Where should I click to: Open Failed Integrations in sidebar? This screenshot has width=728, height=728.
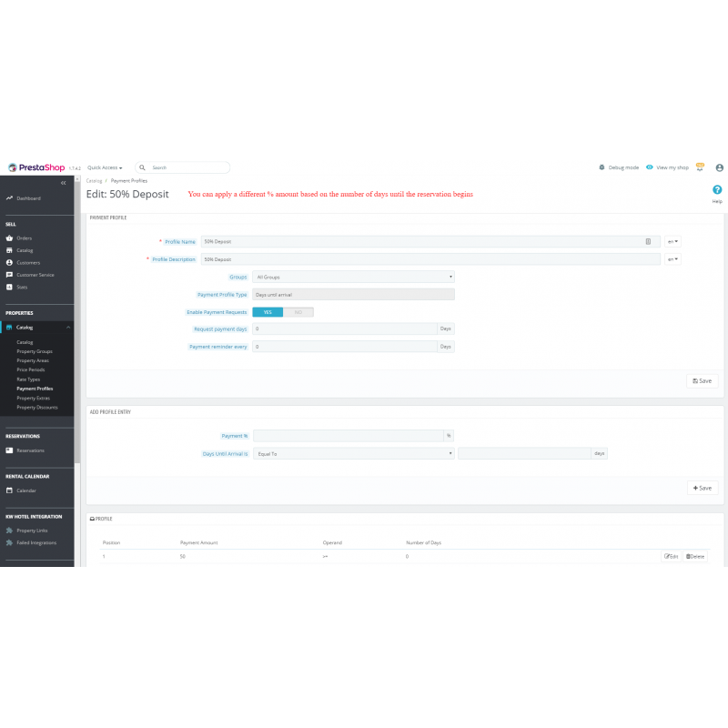click(36, 542)
